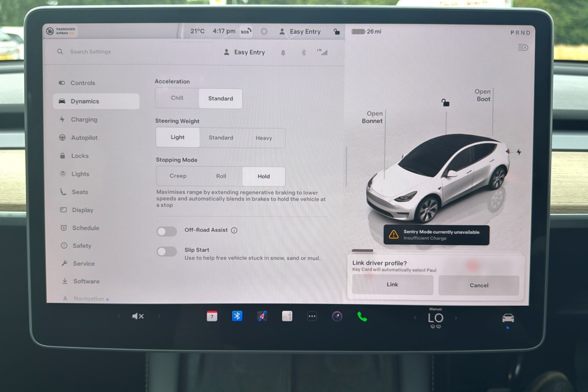Set stopping mode to Hold

tap(264, 176)
